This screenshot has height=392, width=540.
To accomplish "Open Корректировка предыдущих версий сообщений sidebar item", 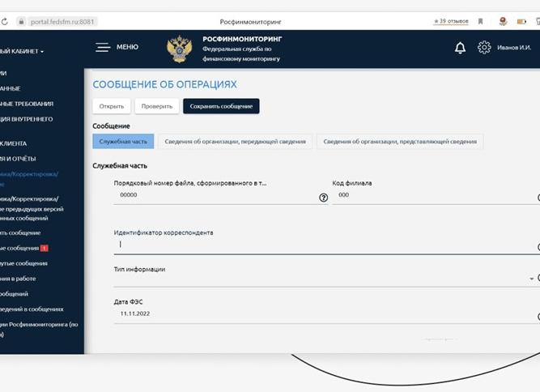I will pos(32,208).
